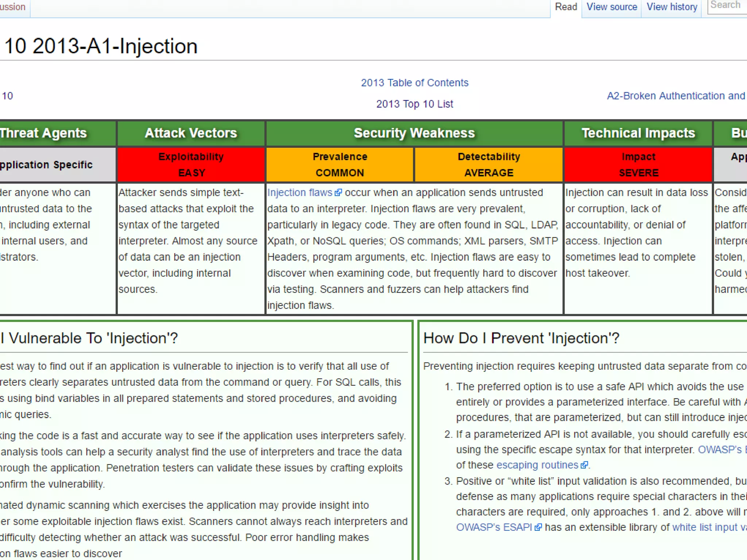Click into the Search input field
This screenshot has height=560, width=747.
pos(727,5)
